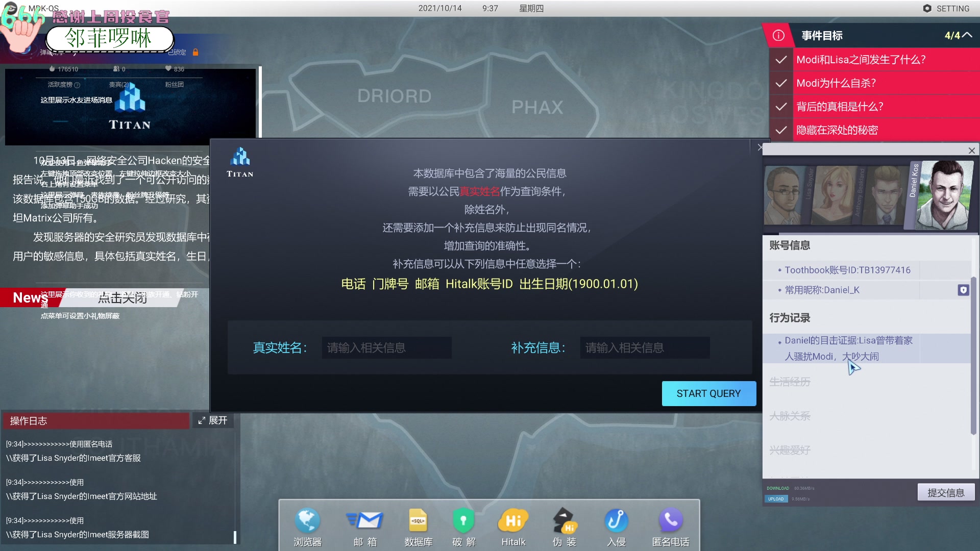The height and width of the screenshot is (551, 980).
Task: Click the DOWNLOAD speed indicator
Action: [778, 488]
